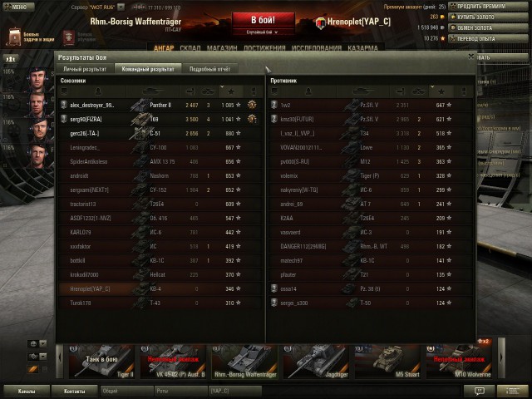Switch to the [YAP_C] clan chat tab
This screenshot has height=399, width=532.
(235, 391)
